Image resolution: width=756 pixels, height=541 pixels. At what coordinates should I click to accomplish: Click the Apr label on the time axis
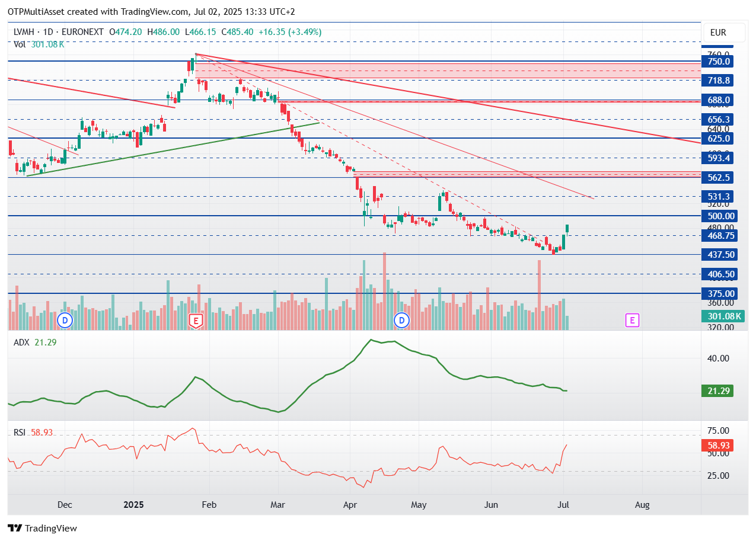pyautogui.click(x=350, y=505)
